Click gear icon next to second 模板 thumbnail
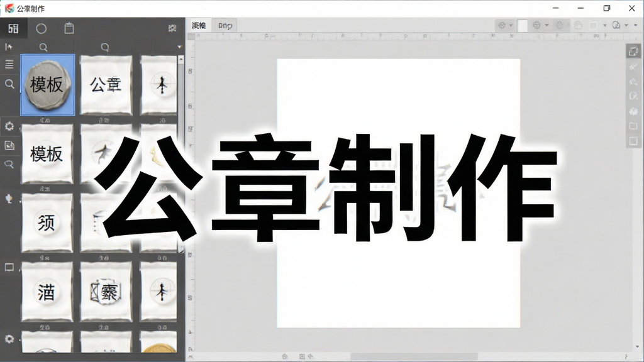Viewport: 644px width, 362px height. coord(9,126)
